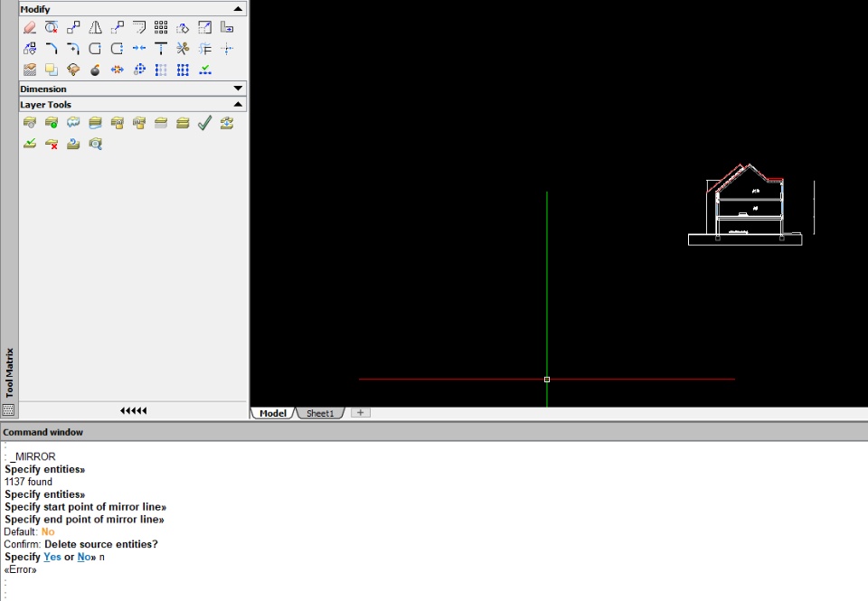The height and width of the screenshot is (601, 868).
Task: Select the Rotate tool
Action: 183,27
